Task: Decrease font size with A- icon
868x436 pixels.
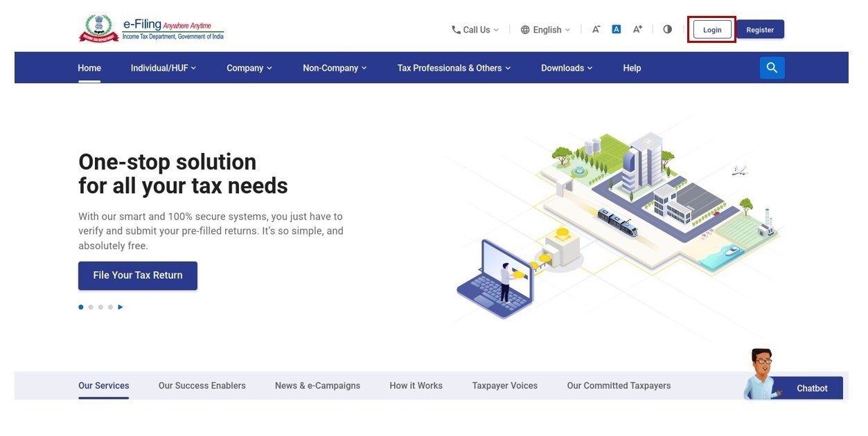Action: [x=596, y=30]
